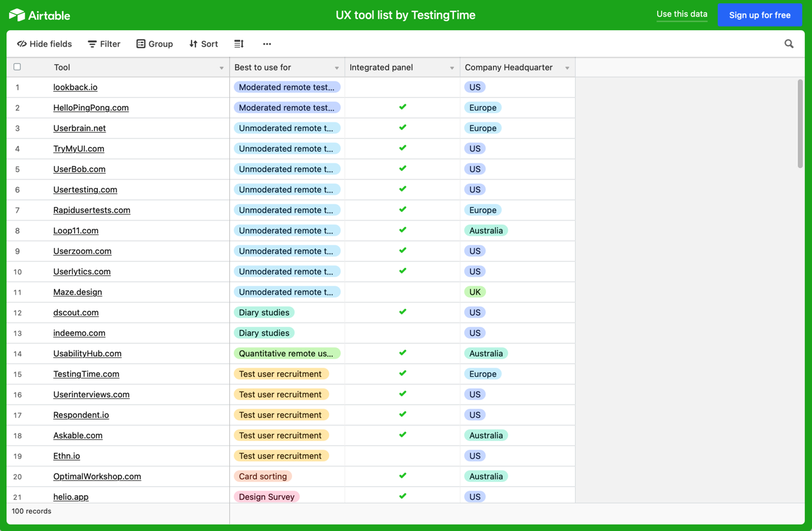Image resolution: width=812 pixels, height=531 pixels.
Task: Open the Userlytics.com link
Action: coord(82,272)
